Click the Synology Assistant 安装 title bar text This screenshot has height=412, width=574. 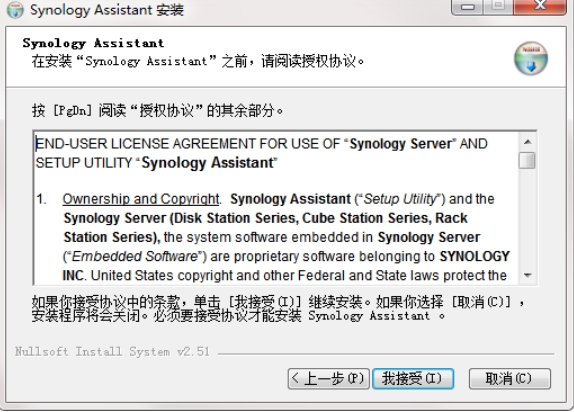click(107, 10)
